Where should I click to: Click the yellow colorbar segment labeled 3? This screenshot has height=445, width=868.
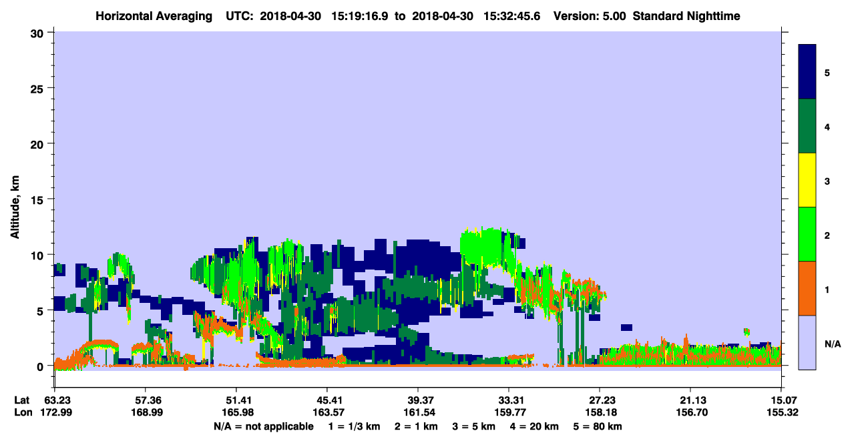tap(807, 180)
